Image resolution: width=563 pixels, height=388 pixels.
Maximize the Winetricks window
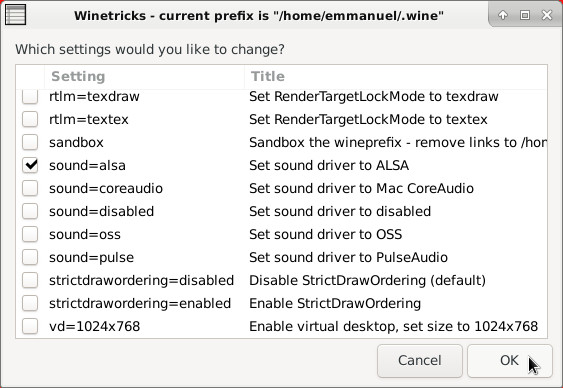tap(525, 15)
